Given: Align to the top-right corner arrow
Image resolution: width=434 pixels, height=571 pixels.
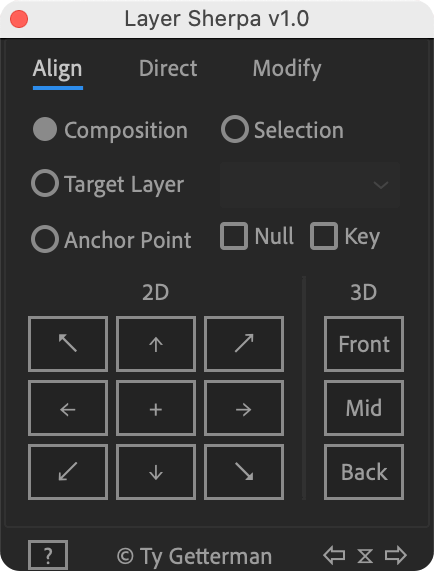Looking at the screenshot, I should tap(244, 344).
